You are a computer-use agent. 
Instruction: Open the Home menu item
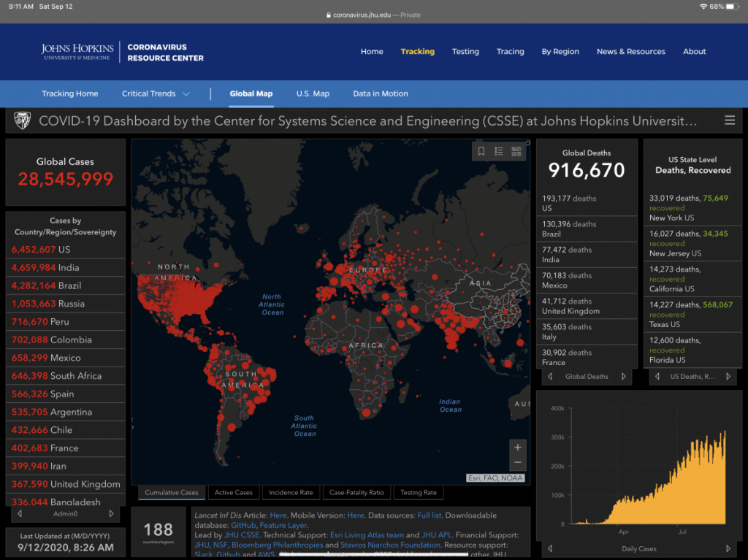372,52
